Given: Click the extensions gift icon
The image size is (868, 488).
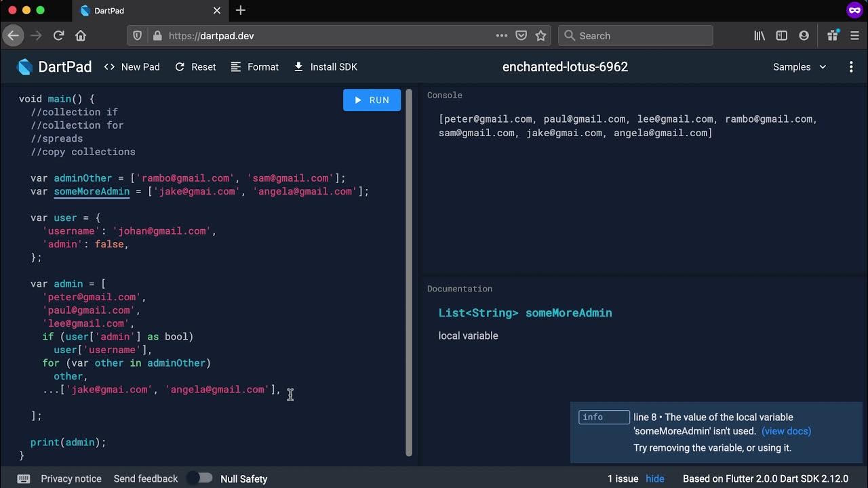Looking at the screenshot, I should click(832, 35).
